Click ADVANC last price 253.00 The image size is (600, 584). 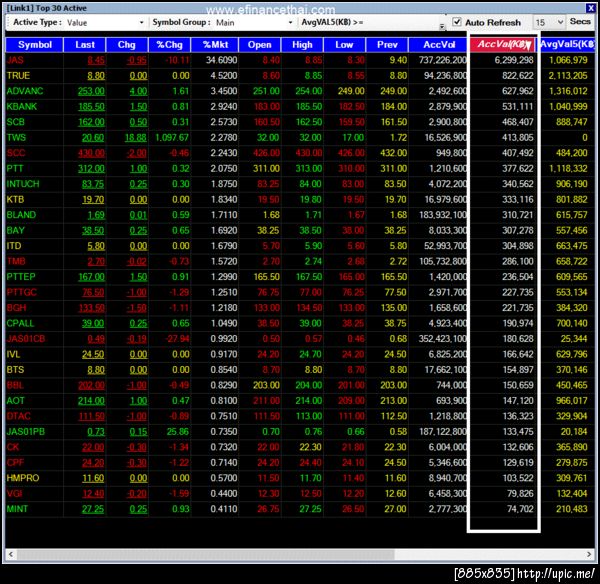[x=91, y=91]
